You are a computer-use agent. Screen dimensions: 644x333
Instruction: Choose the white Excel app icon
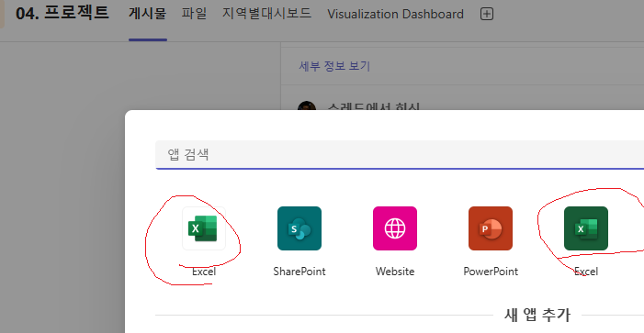(204, 228)
